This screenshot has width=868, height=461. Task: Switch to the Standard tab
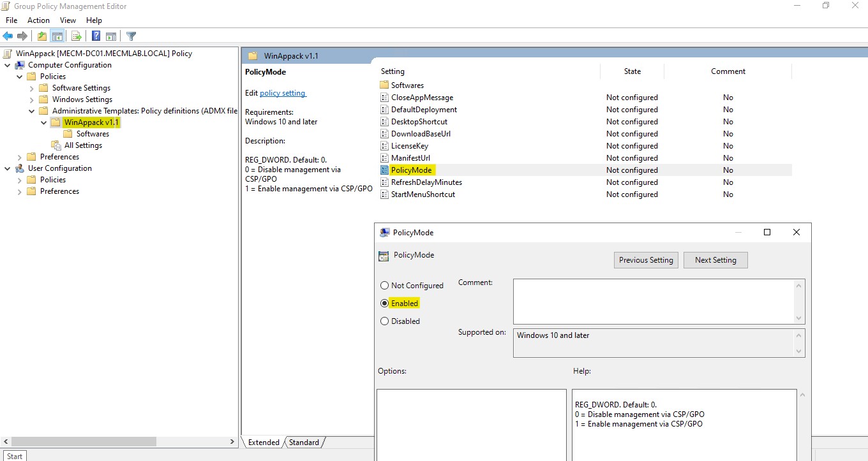(x=304, y=442)
